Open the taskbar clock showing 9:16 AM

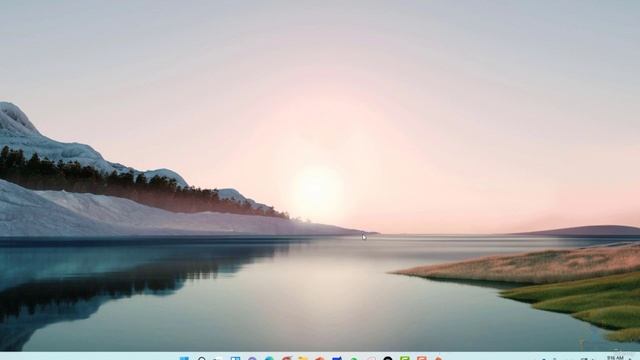tap(615, 358)
